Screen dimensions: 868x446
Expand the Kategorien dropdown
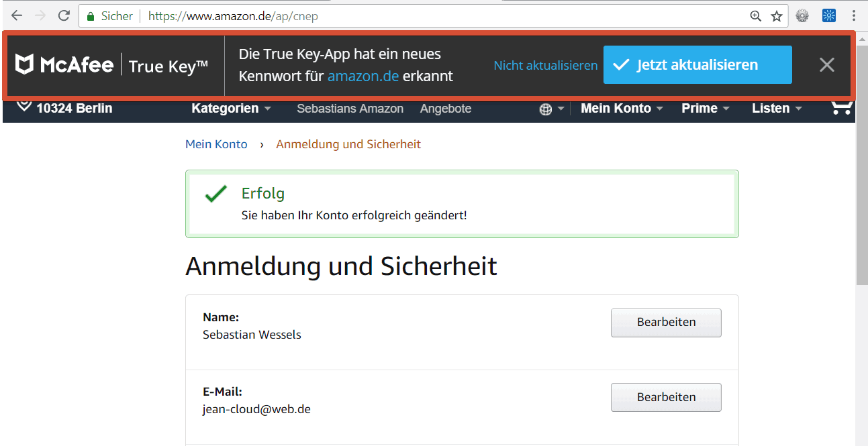(231, 108)
